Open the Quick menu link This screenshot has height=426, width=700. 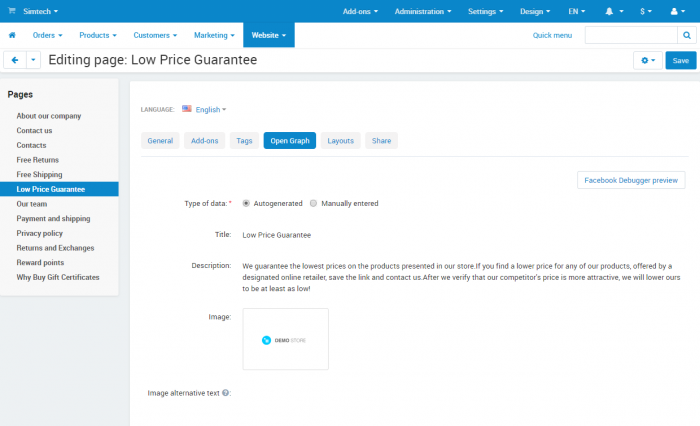552,35
